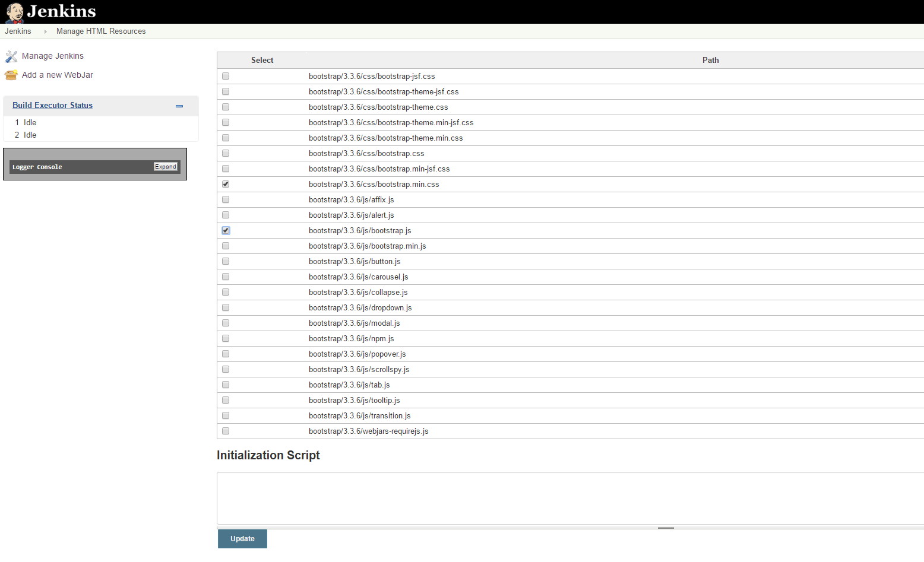Click the Manage Jenkins wrench icon
This screenshot has height=562, width=924.
[x=11, y=55]
